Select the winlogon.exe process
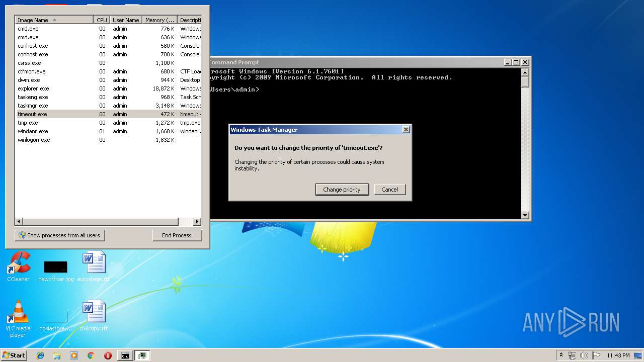644x362 pixels. click(x=108, y=140)
